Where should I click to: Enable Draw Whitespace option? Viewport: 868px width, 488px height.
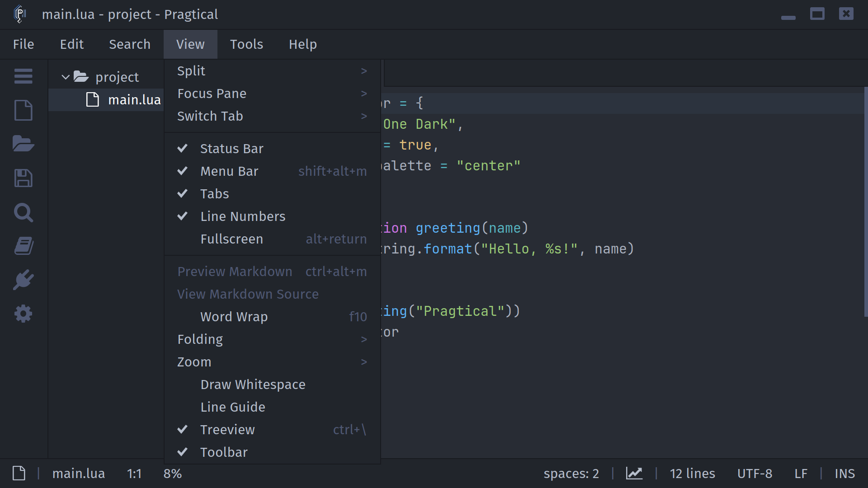(272, 385)
